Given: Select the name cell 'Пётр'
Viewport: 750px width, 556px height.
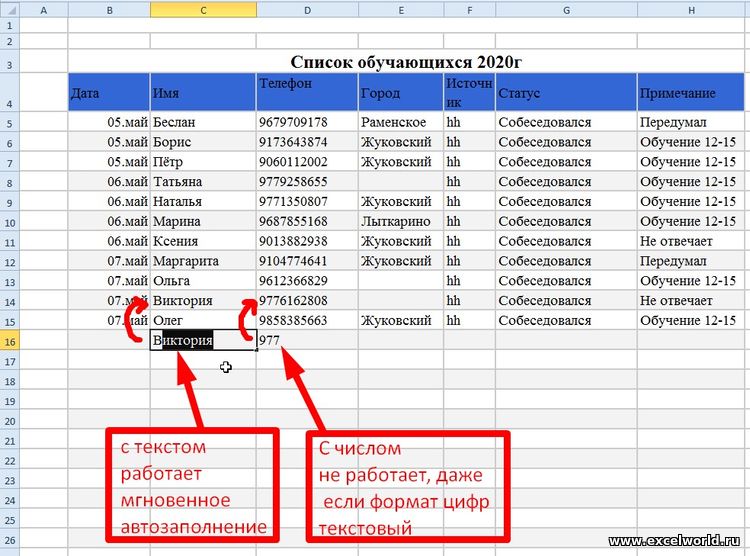Looking at the screenshot, I should pyautogui.click(x=203, y=162).
